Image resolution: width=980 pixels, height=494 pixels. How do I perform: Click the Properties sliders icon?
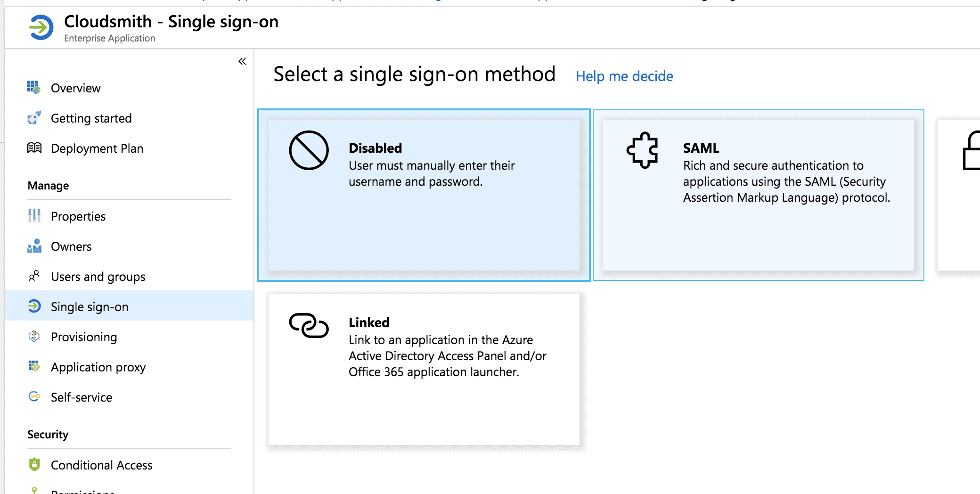[34, 215]
